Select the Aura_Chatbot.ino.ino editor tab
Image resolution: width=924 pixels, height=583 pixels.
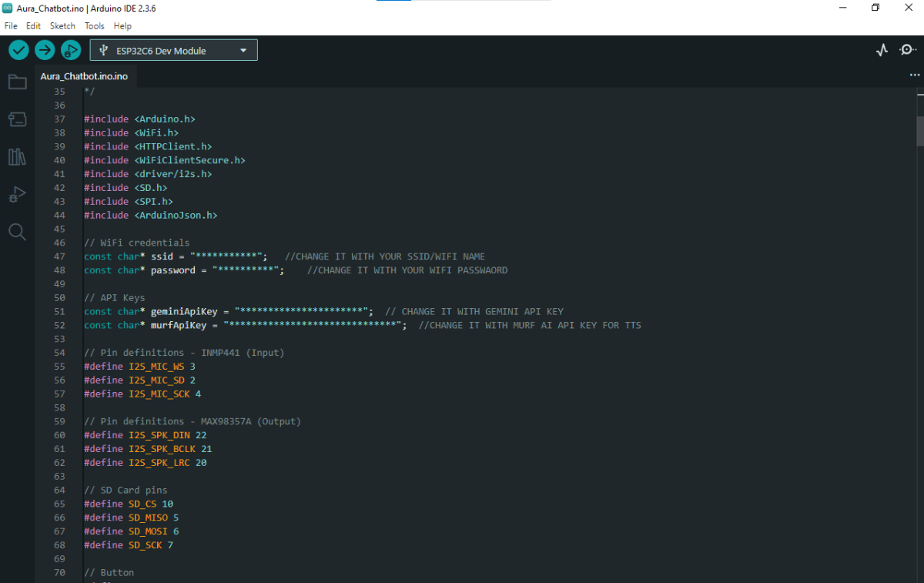point(84,76)
